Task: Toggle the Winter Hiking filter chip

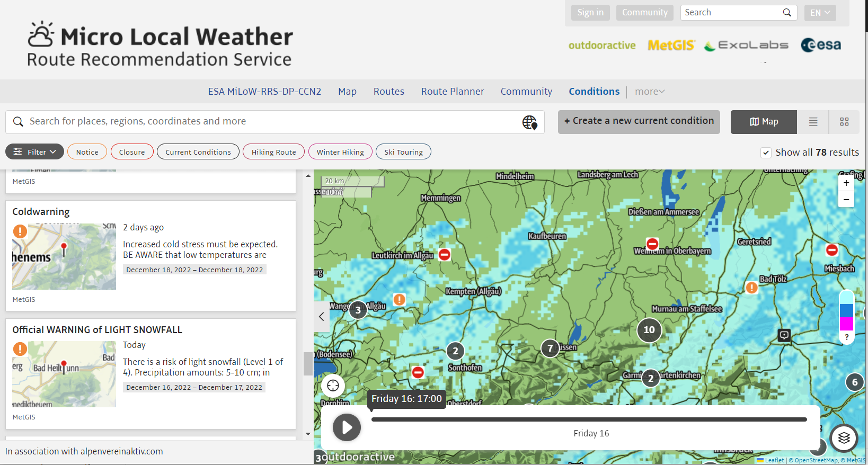Action: coord(340,152)
